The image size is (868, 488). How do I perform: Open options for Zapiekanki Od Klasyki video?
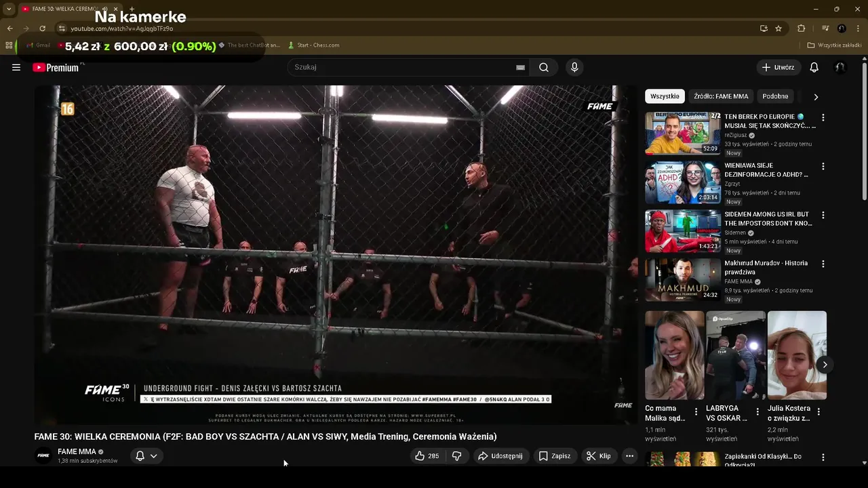click(823, 457)
